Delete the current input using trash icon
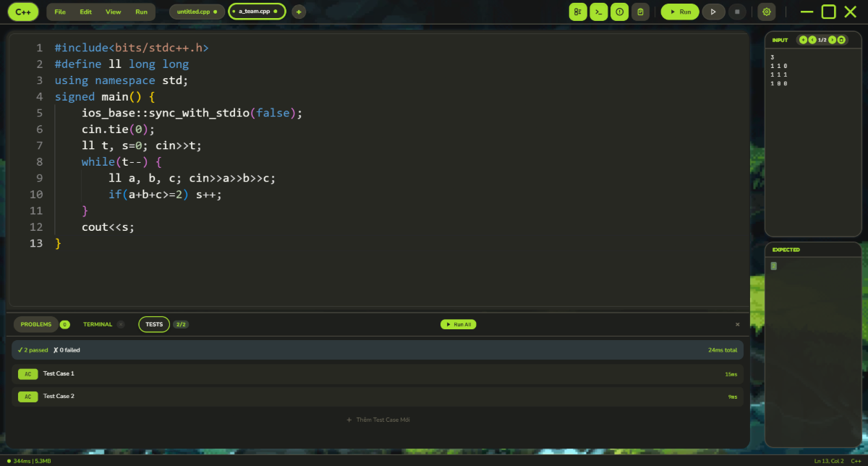 (841, 40)
